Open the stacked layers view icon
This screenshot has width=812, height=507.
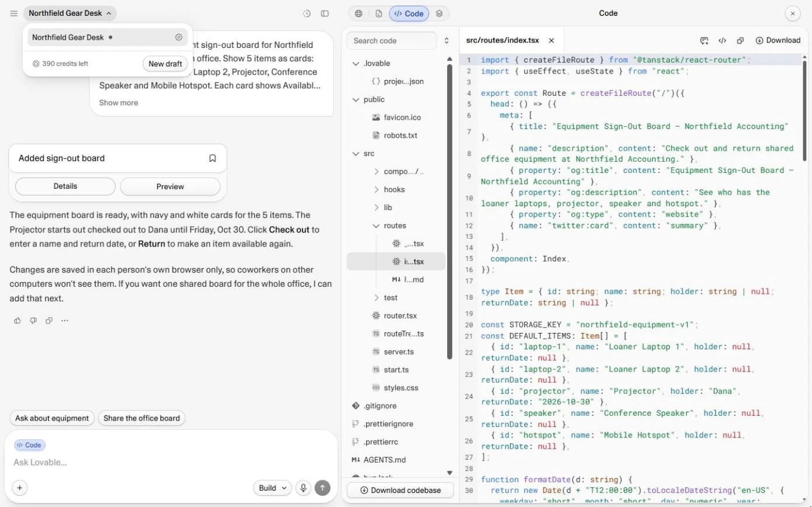(439, 13)
